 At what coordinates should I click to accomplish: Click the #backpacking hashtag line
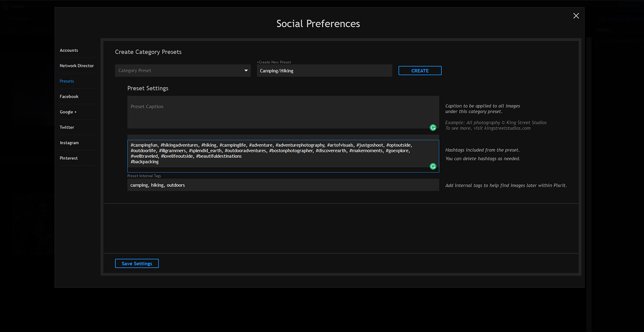(x=145, y=162)
